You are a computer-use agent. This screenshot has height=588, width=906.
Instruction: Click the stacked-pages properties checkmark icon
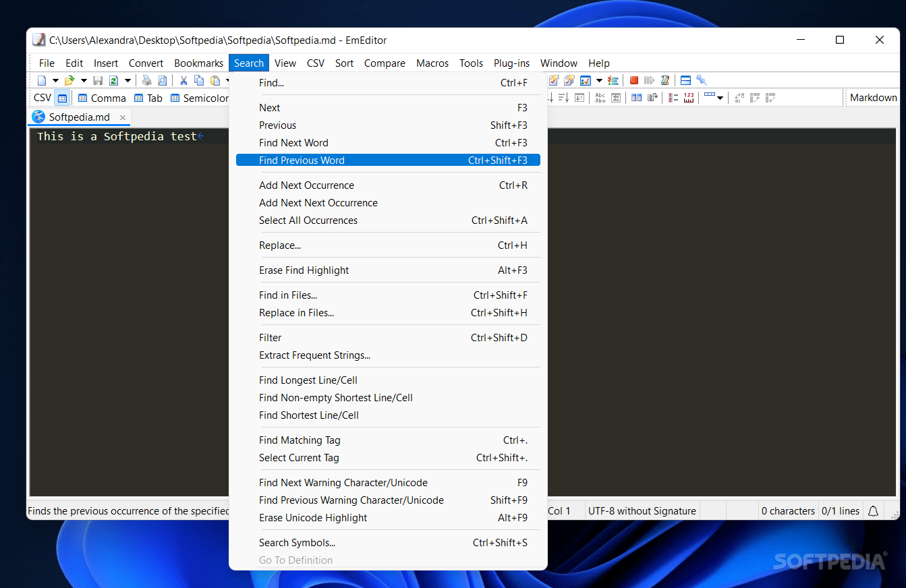point(569,80)
